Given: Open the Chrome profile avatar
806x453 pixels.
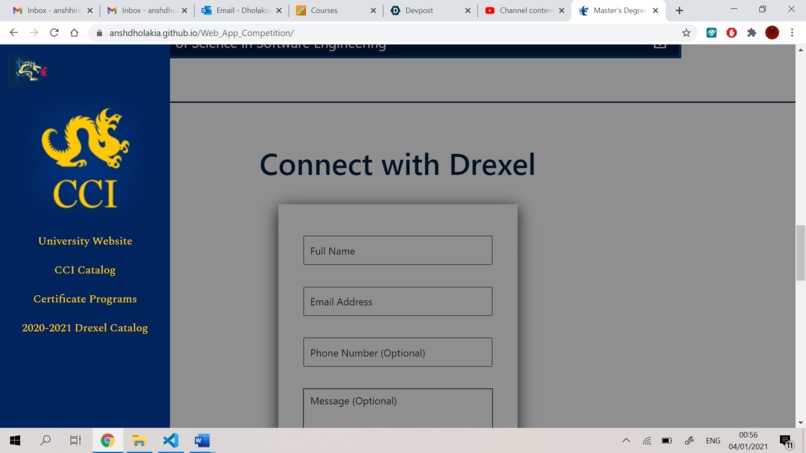Looking at the screenshot, I should click(x=772, y=32).
